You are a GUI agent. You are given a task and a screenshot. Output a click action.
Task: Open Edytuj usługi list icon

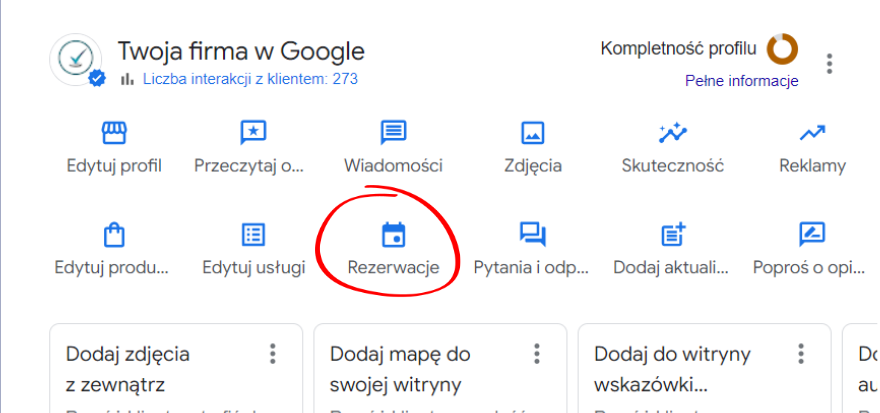[x=253, y=235]
